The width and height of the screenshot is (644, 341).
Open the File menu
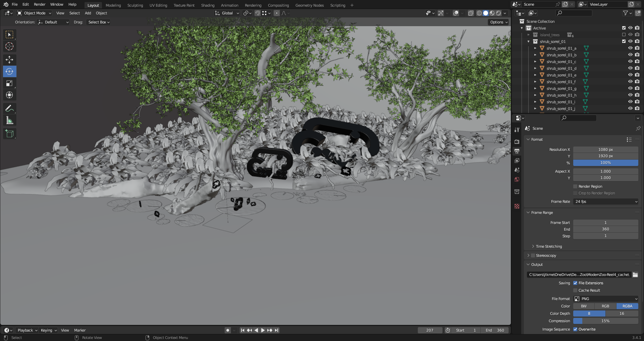point(14,4)
